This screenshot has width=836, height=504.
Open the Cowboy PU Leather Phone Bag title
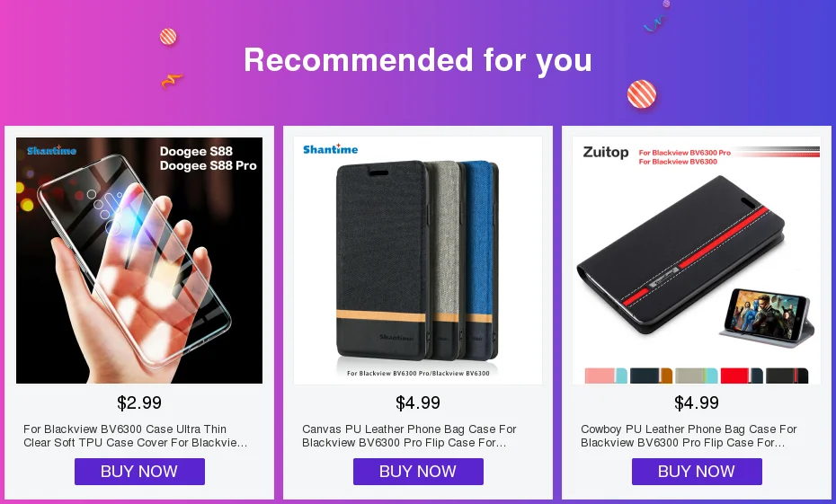tap(689, 436)
